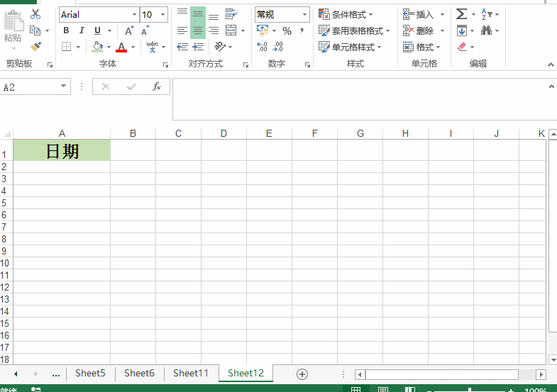Click 删除 delete cells button

[x=418, y=31]
